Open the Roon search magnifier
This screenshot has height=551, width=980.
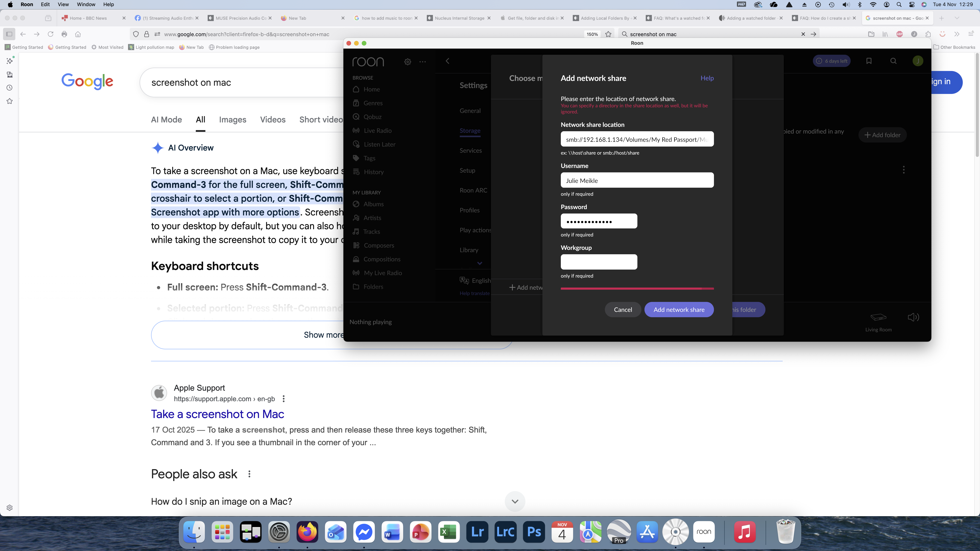pos(893,61)
